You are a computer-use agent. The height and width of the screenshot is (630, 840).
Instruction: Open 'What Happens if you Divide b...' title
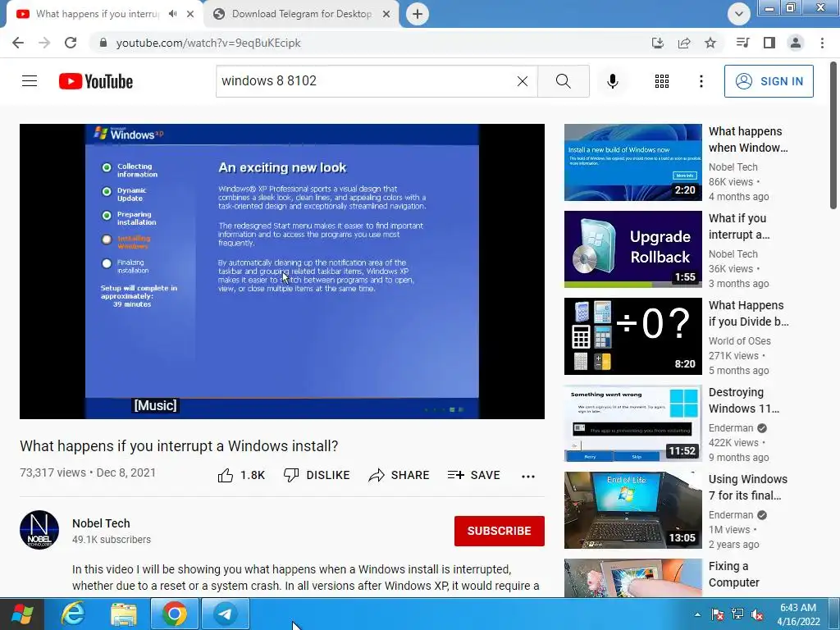pos(748,313)
